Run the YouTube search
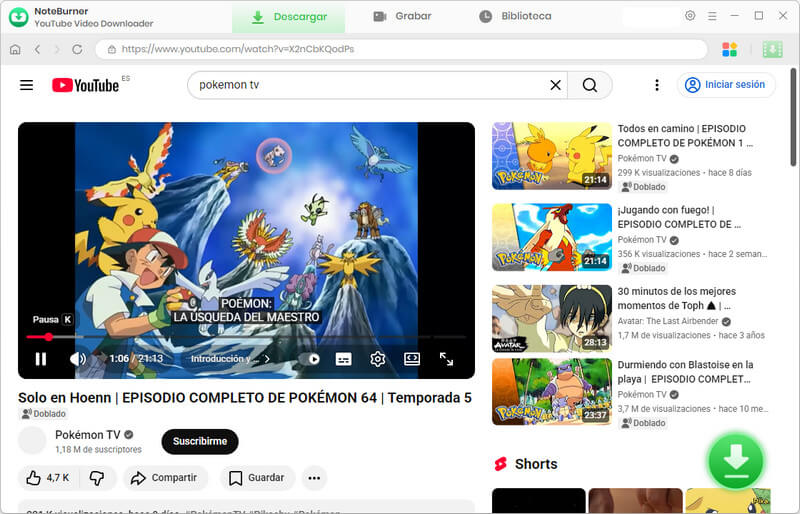This screenshot has width=800, height=514. [x=590, y=85]
